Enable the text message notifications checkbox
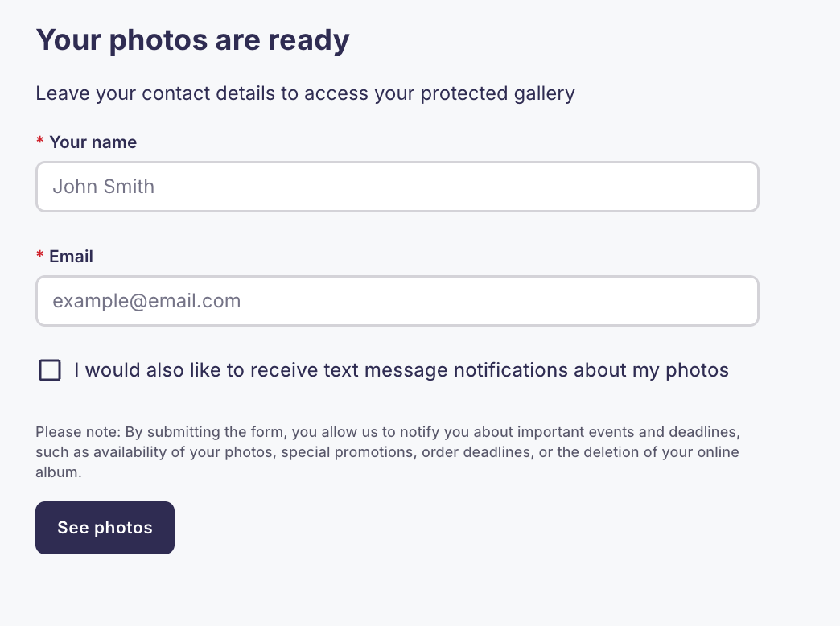 point(50,370)
